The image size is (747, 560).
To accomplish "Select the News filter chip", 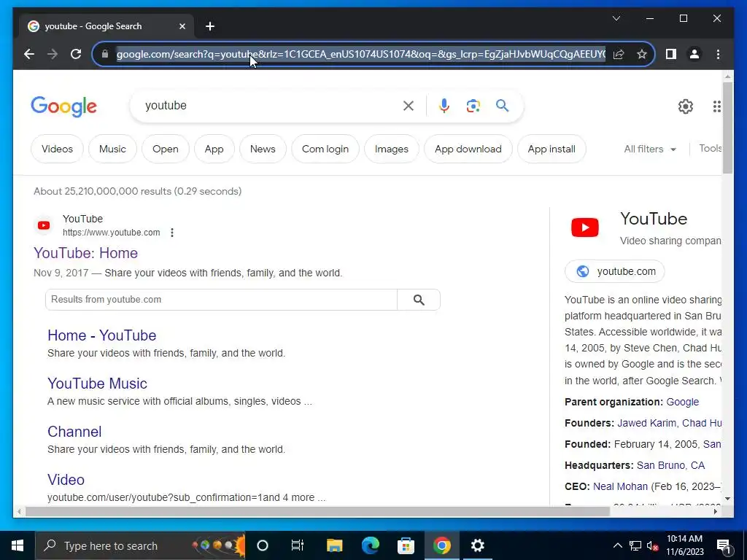I will click(x=263, y=149).
